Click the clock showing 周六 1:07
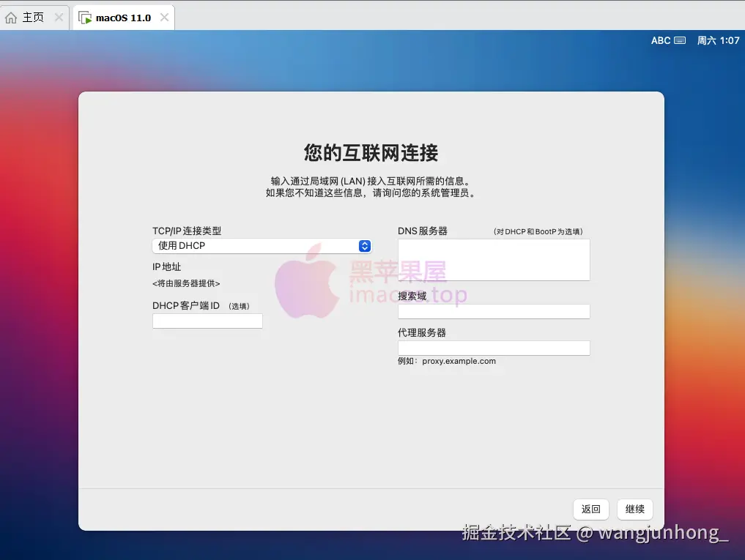 (719, 41)
